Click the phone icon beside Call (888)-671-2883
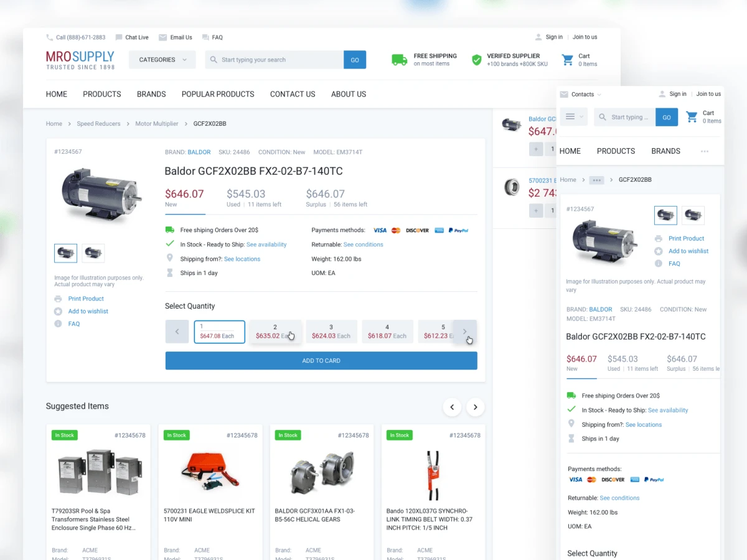 [49, 37]
